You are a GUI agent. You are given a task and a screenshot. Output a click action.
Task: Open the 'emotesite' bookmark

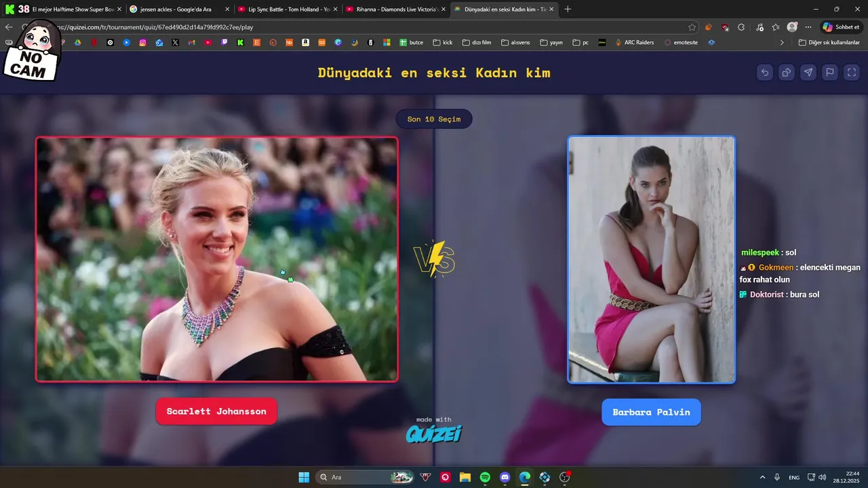pyautogui.click(x=682, y=42)
